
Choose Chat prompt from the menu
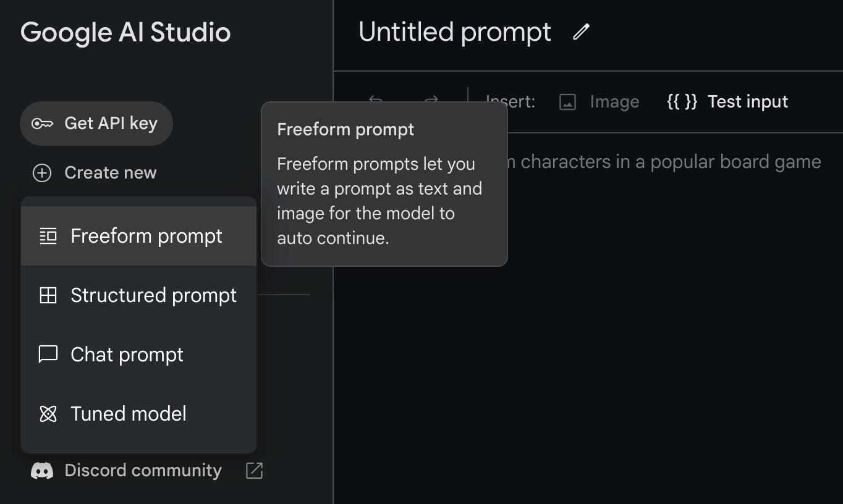127,355
